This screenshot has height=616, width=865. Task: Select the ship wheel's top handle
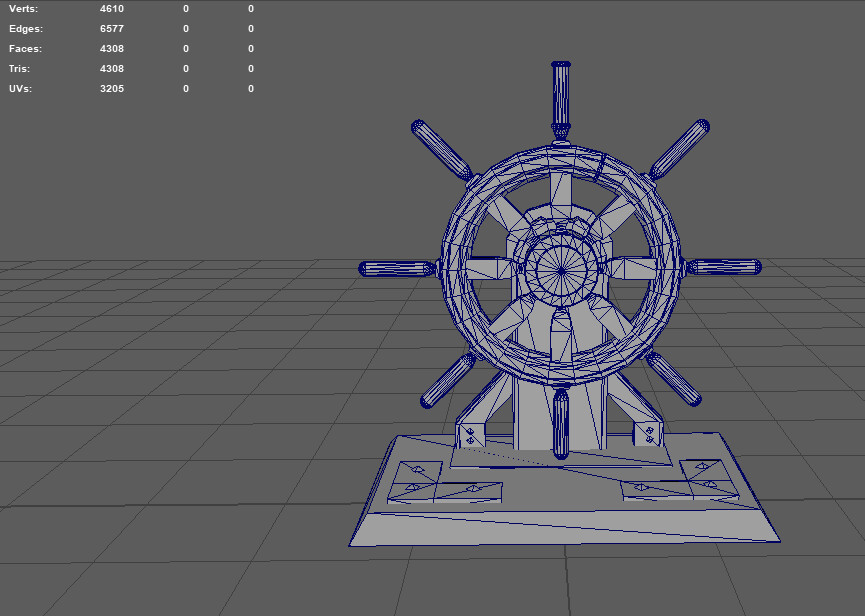562,90
